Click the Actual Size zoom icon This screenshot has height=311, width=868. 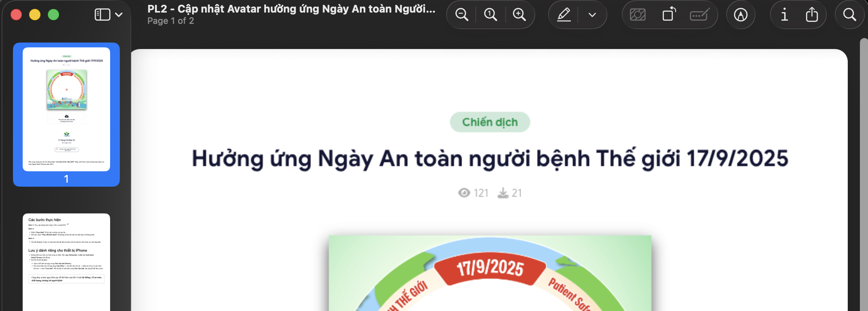[490, 15]
